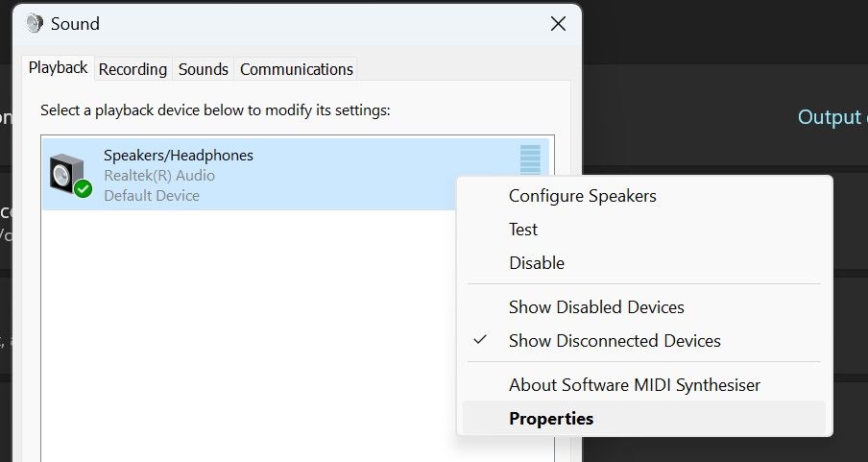This screenshot has height=462, width=868.
Task: Open About Software MIDI Synthesiser
Action: [635, 385]
